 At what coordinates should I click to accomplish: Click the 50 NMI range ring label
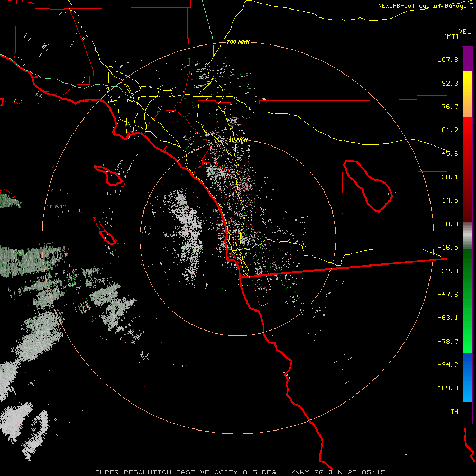[x=238, y=140]
